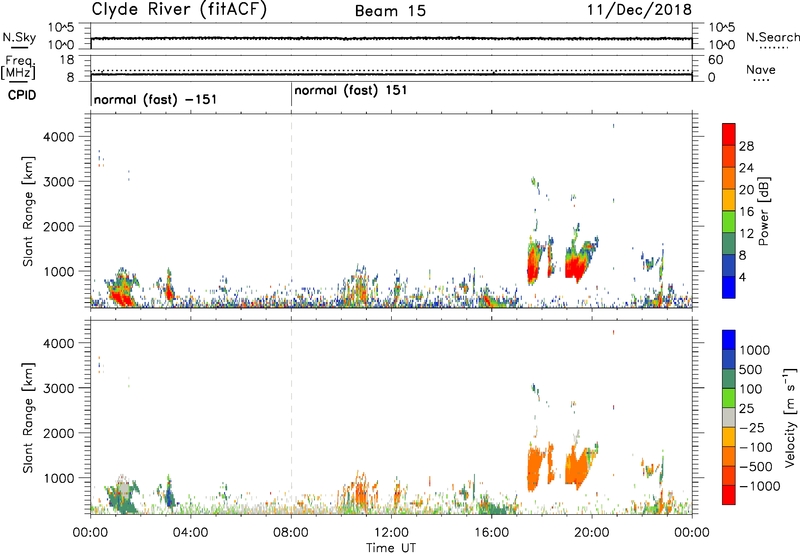Click the sky noise trace line in top panel
Screen dimensions: 800x554
click(391, 38)
